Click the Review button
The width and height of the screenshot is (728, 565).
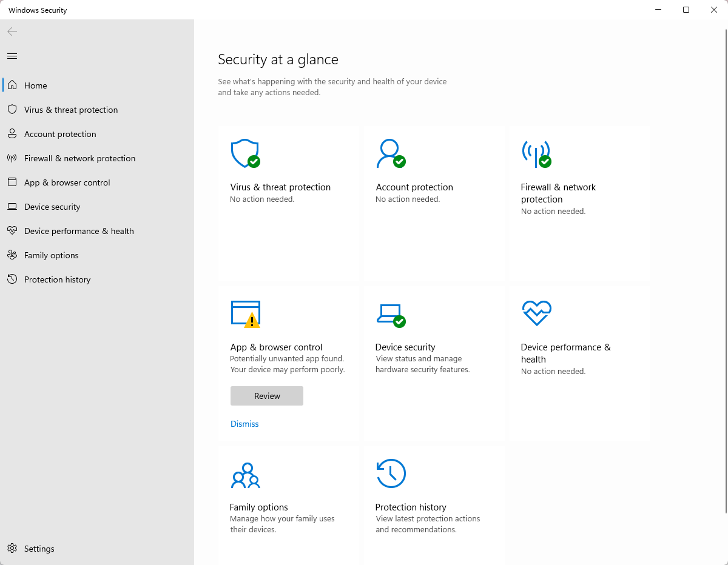coord(267,396)
